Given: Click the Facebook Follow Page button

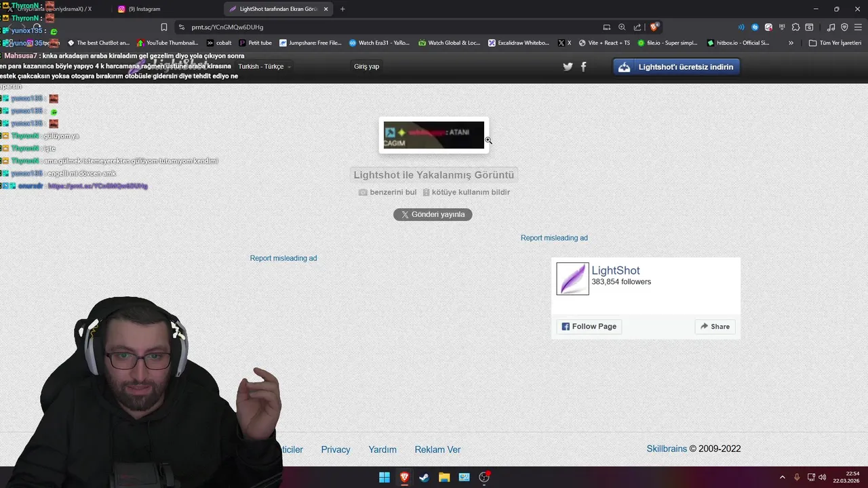Looking at the screenshot, I should click(589, 327).
